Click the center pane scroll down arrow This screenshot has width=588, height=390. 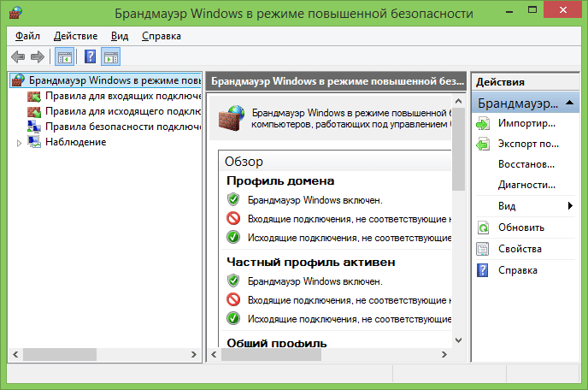458,340
